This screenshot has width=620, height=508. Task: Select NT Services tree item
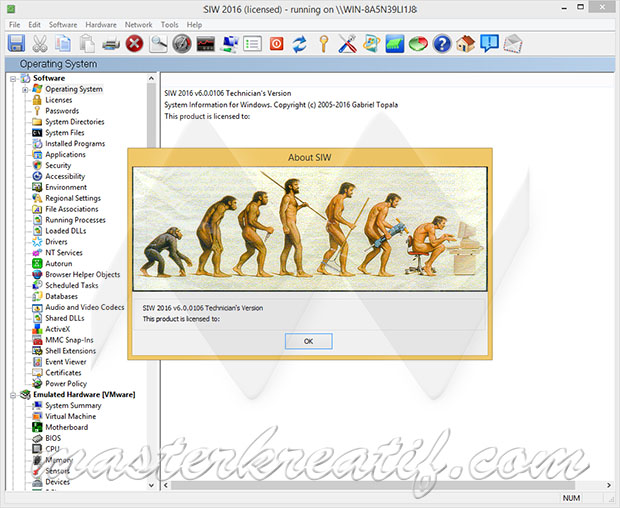pyautogui.click(x=64, y=253)
